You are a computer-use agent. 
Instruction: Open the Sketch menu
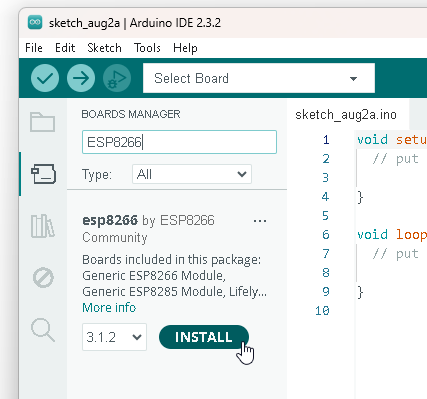pos(104,48)
